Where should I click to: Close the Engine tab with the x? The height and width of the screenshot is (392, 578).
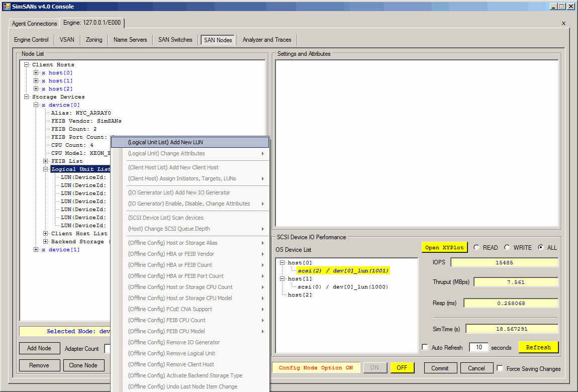(x=563, y=23)
